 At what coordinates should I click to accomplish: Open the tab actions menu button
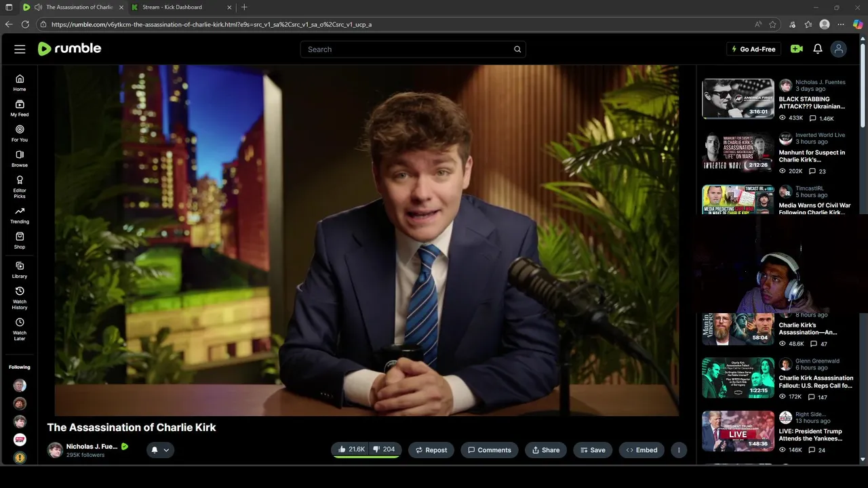pyautogui.click(x=8, y=7)
